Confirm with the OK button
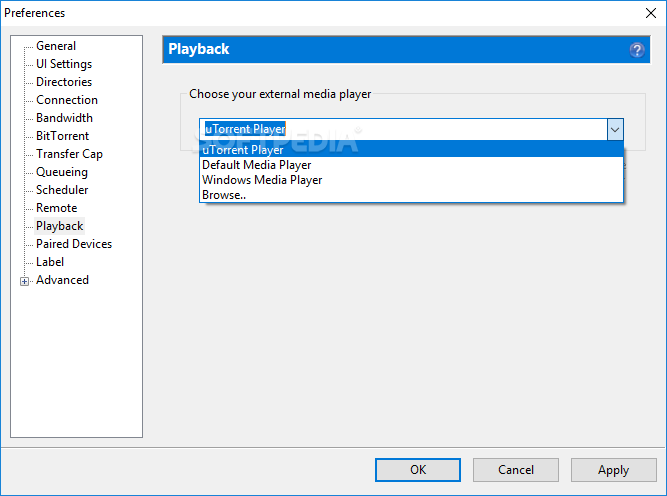The width and height of the screenshot is (667, 496). tap(418, 470)
